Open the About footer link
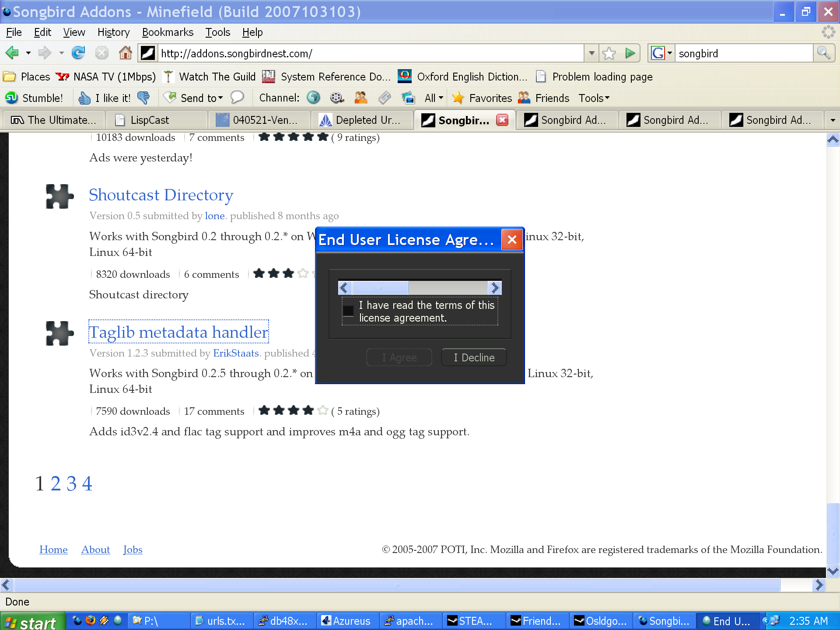This screenshot has width=840, height=630. click(95, 549)
